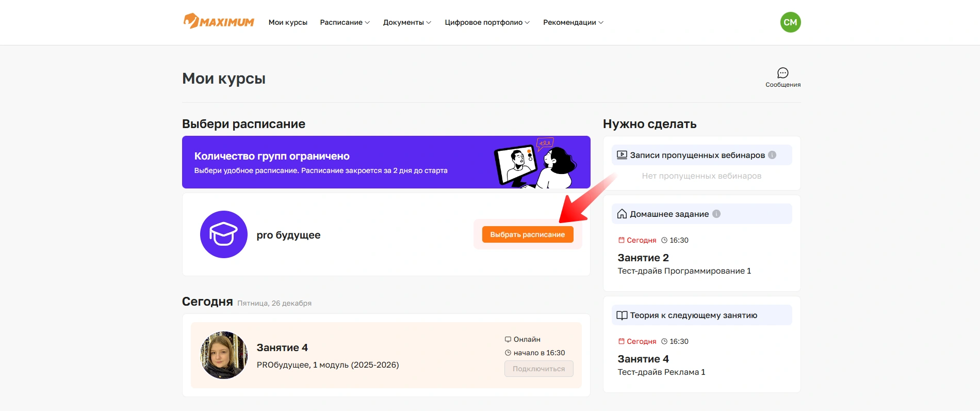Click the green CM profile avatar
Image resolution: width=980 pixels, height=411 pixels.
coord(790,22)
